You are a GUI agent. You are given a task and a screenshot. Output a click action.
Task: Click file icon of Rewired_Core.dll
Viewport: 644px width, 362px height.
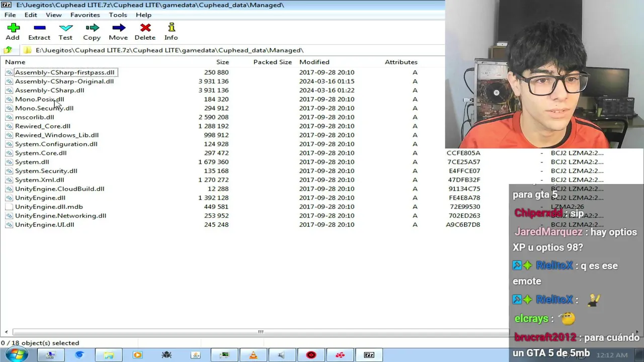9,126
